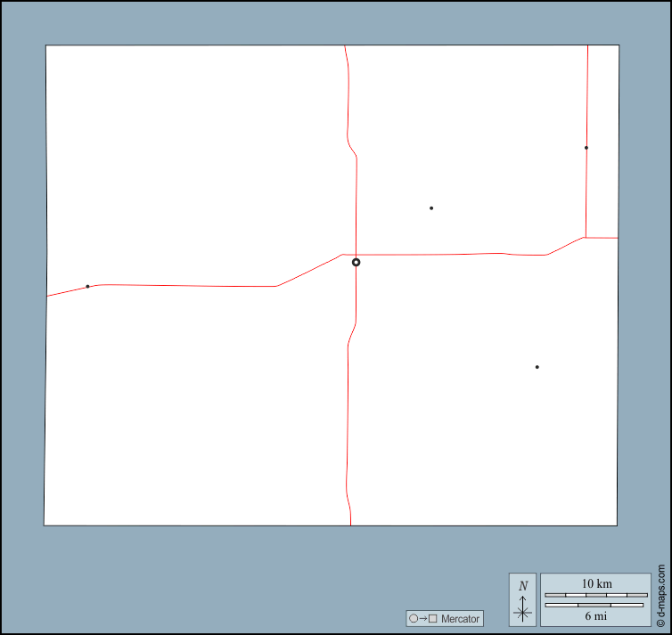Open the d-maps.com copyright link

(660, 597)
